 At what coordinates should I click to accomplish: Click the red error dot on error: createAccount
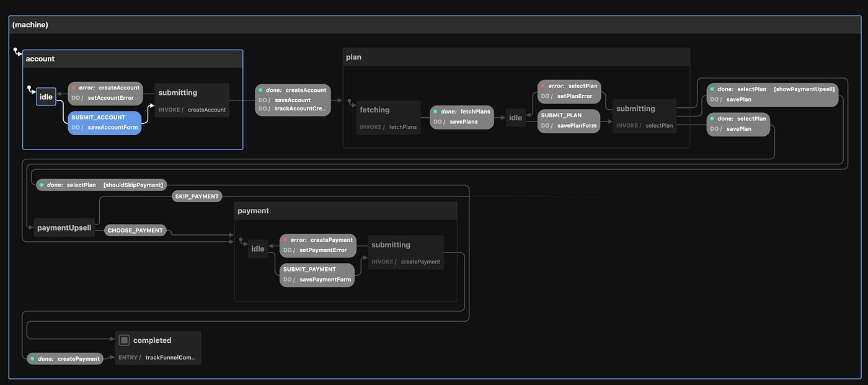tap(74, 87)
